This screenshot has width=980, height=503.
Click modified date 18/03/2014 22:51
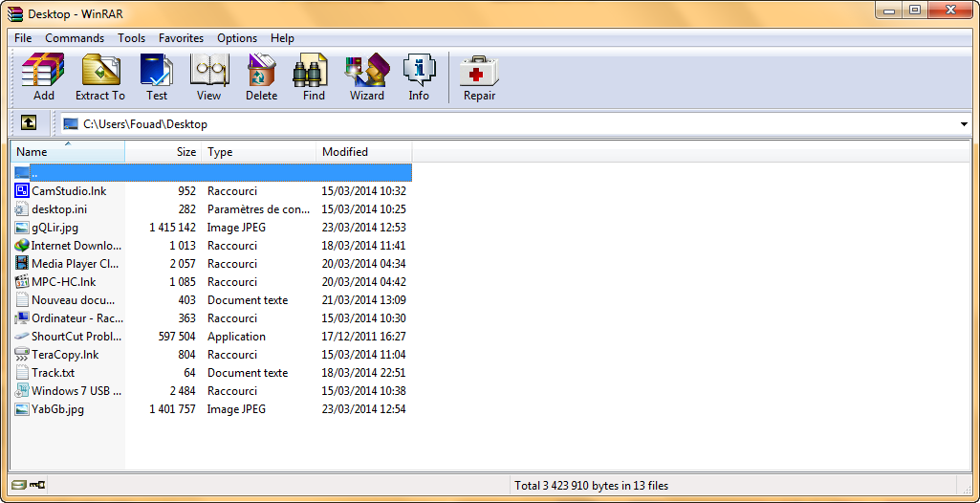click(363, 372)
